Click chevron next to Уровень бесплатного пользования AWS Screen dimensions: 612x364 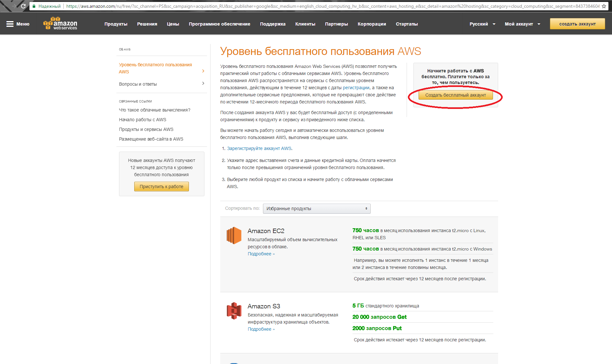tap(203, 71)
